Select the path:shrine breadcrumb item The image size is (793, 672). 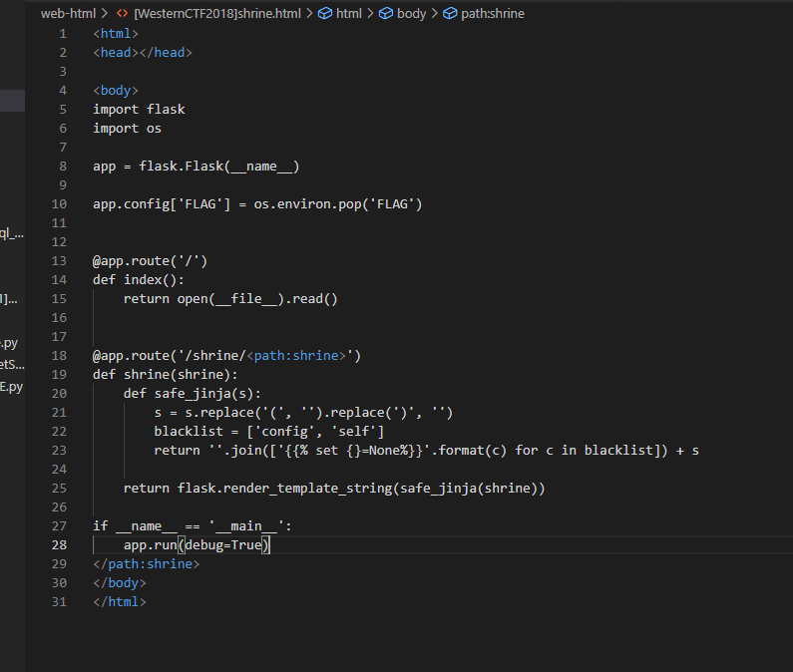pyautogui.click(x=493, y=14)
